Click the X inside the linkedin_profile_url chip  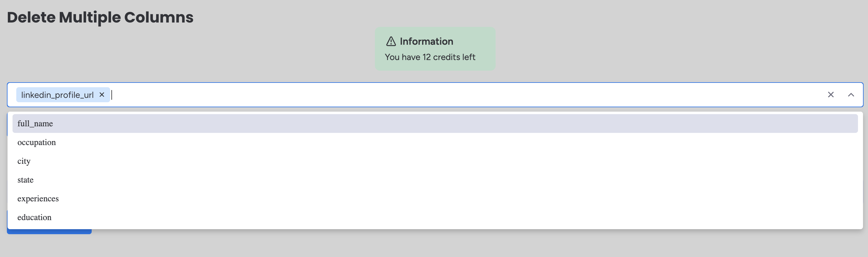click(x=102, y=95)
